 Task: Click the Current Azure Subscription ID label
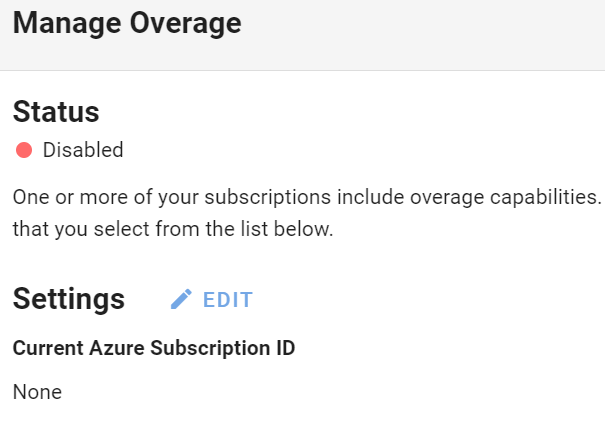pyautogui.click(x=154, y=348)
